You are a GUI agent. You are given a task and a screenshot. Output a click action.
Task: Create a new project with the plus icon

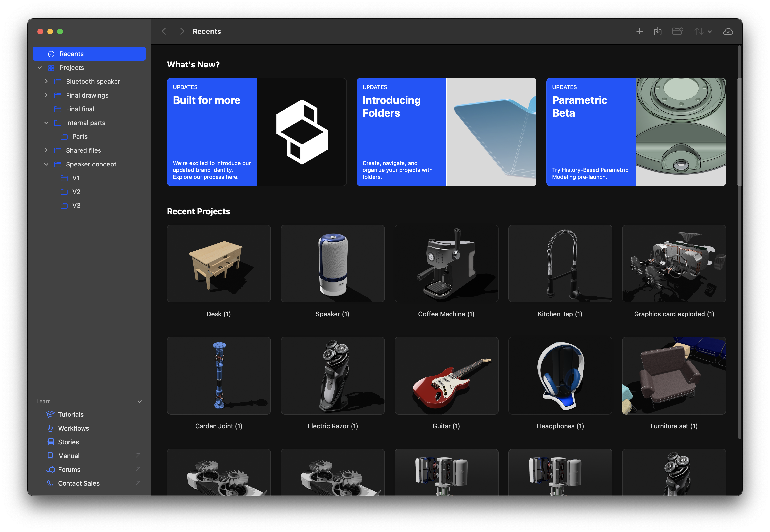[x=640, y=31]
